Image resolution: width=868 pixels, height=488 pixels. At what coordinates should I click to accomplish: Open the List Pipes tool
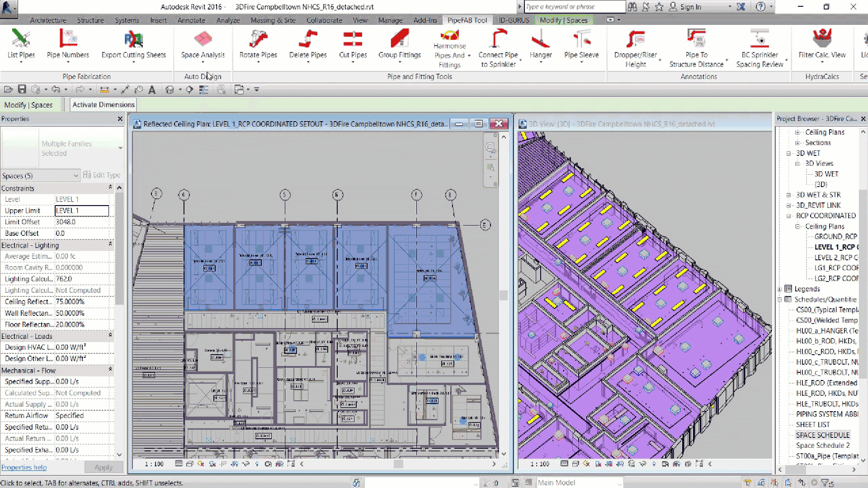[x=21, y=44]
